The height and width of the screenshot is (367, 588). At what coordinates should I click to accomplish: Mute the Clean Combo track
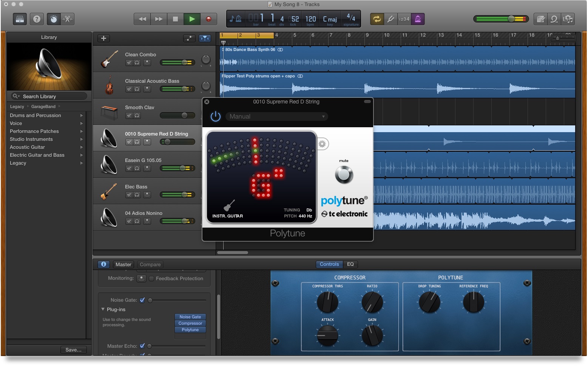[x=129, y=63]
